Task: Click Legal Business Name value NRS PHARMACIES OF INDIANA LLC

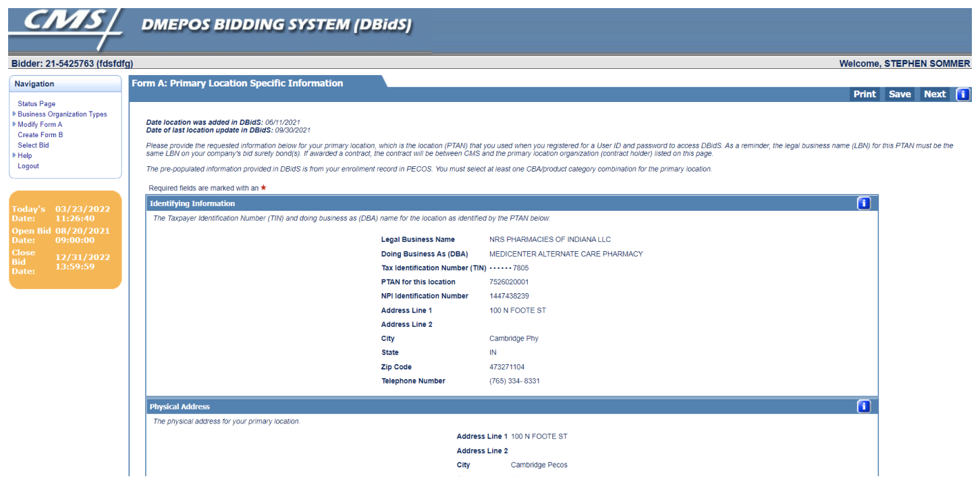Action: (550, 240)
